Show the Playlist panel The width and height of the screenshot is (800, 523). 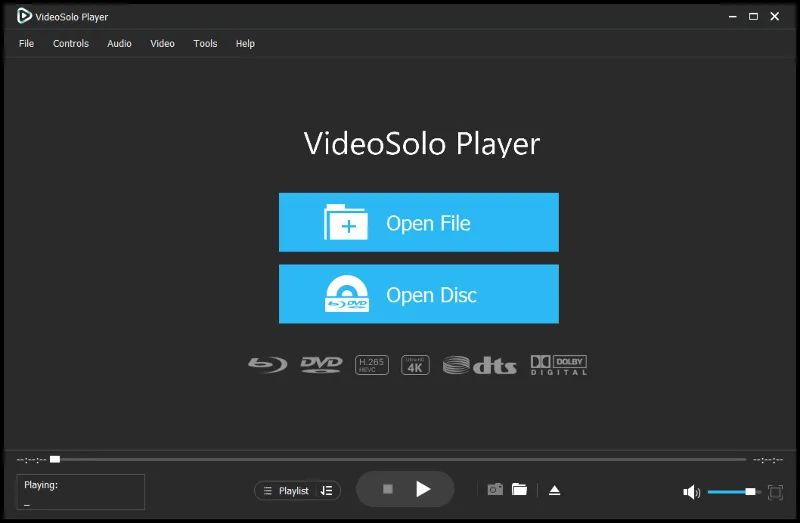point(287,491)
